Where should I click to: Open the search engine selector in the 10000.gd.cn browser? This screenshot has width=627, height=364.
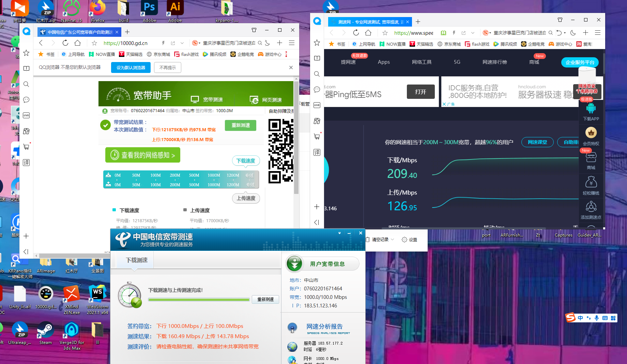(196, 43)
